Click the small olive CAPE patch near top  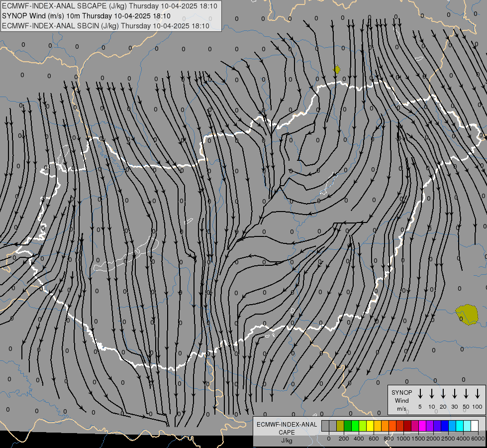[337, 69]
